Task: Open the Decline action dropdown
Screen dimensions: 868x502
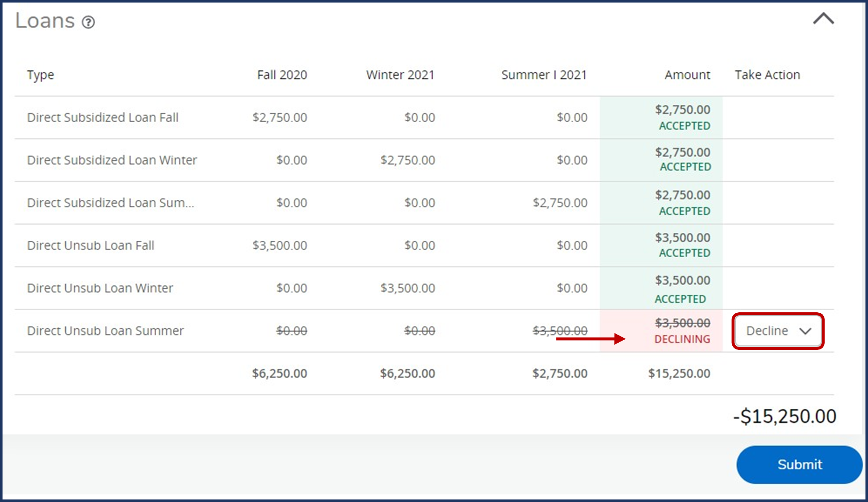Action: (778, 331)
